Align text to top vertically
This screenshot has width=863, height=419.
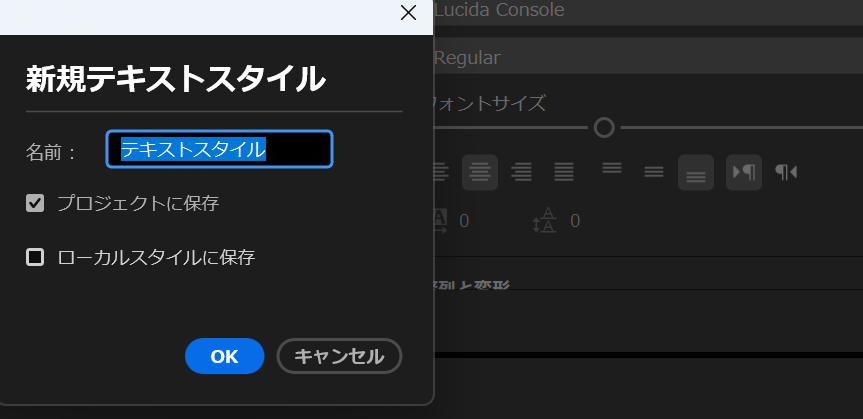click(x=612, y=170)
